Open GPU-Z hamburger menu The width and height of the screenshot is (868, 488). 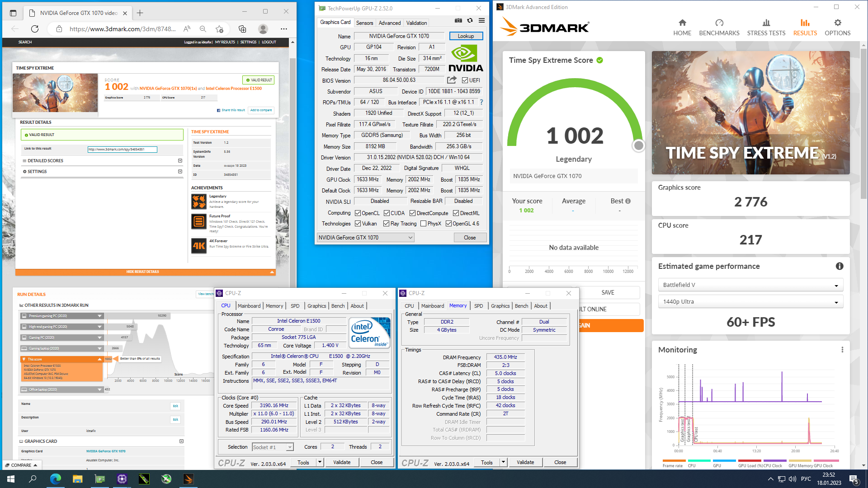click(482, 20)
